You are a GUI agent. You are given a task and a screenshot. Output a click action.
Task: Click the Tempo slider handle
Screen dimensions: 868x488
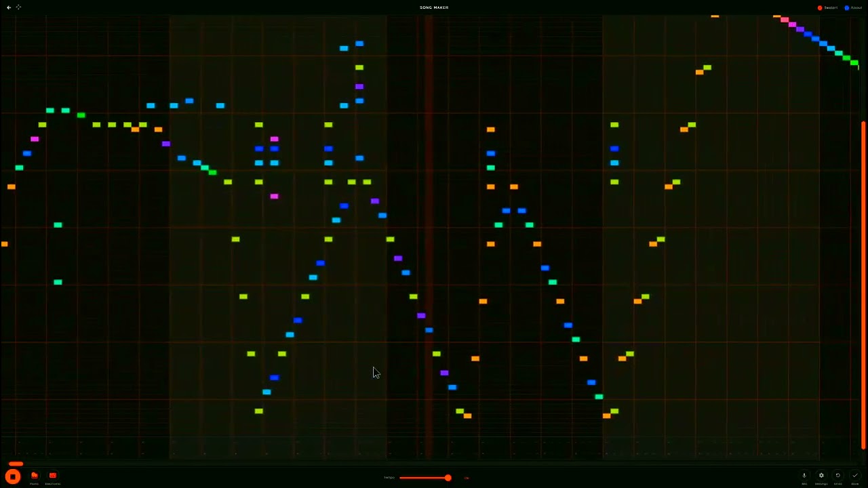click(x=448, y=478)
